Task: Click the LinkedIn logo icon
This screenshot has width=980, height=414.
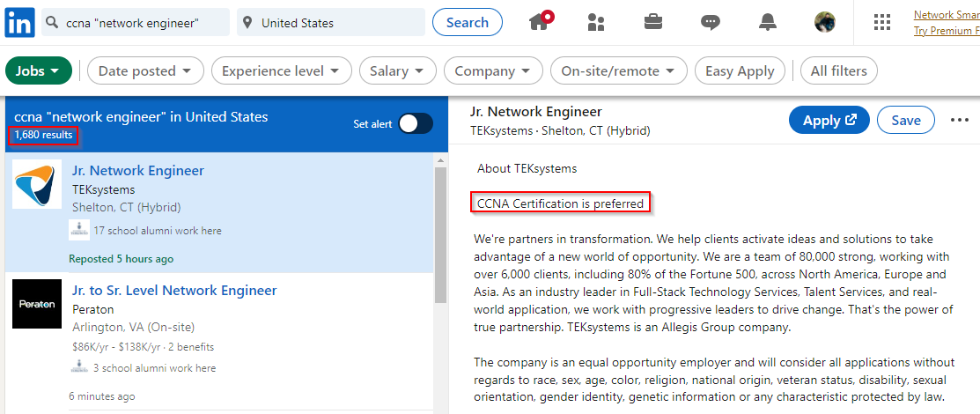Action: (18, 22)
